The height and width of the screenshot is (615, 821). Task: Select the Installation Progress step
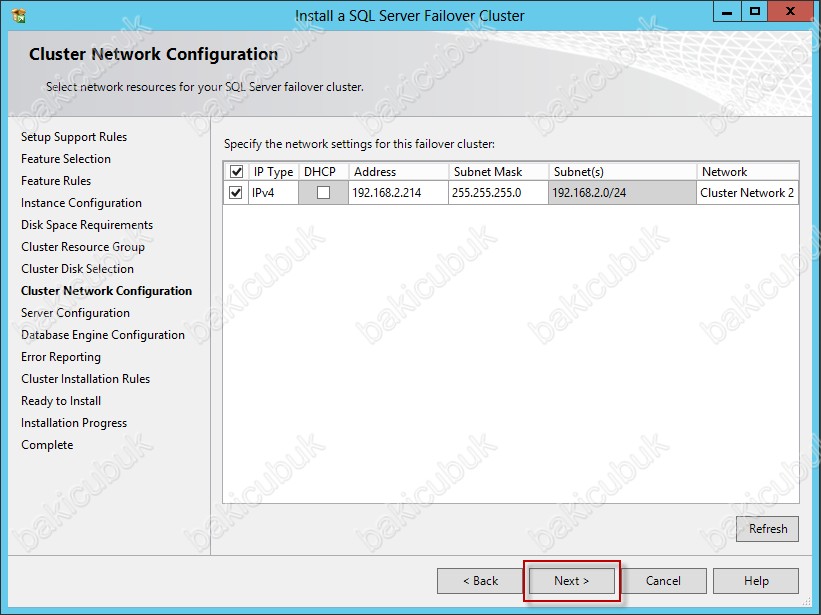[74, 423]
